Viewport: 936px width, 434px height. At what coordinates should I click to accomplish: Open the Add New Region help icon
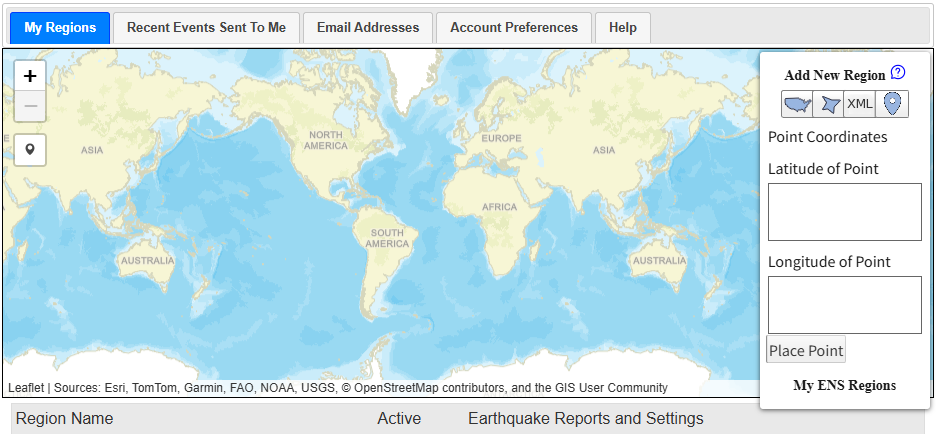(x=898, y=73)
